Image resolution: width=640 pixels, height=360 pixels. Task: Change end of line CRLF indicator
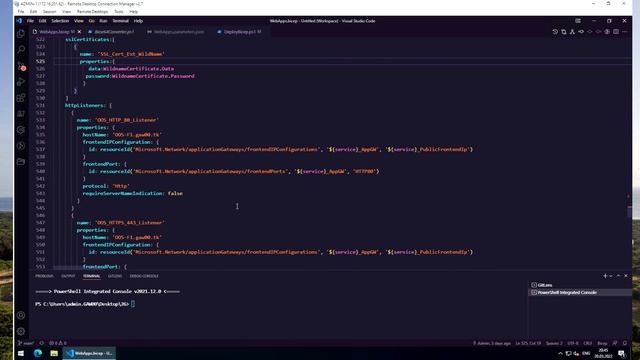(x=588, y=343)
